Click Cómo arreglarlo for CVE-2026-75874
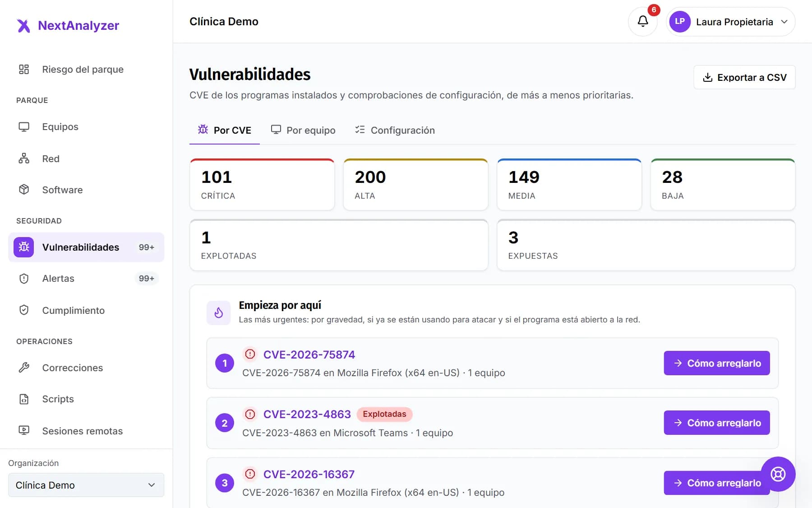The height and width of the screenshot is (508, 812). pyautogui.click(x=717, y=363)
